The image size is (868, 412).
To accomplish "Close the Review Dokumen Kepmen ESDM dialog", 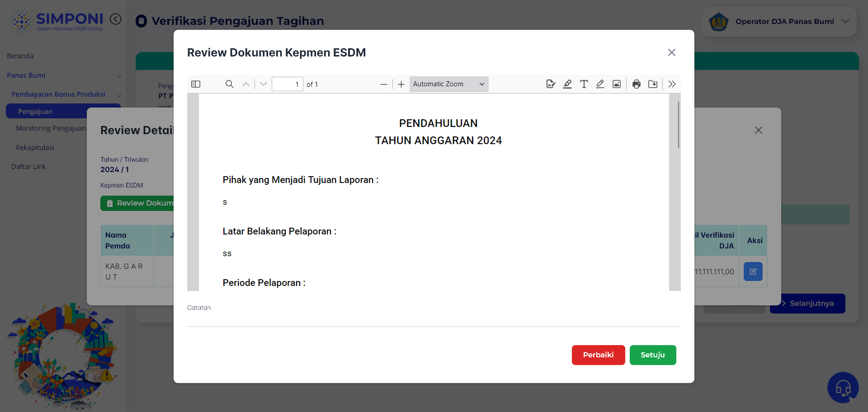I will point(672,52).
